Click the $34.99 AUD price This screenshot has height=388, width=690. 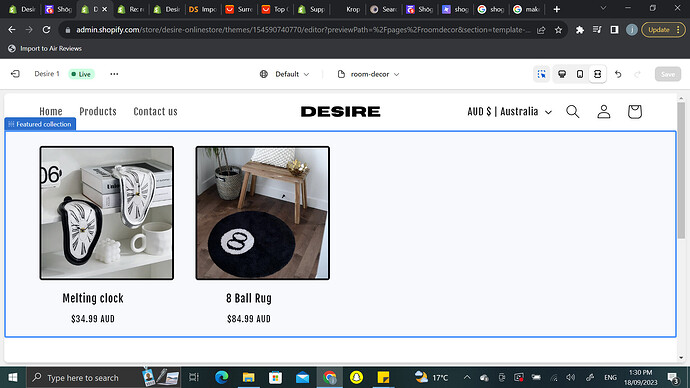click(x=93, y=319)
